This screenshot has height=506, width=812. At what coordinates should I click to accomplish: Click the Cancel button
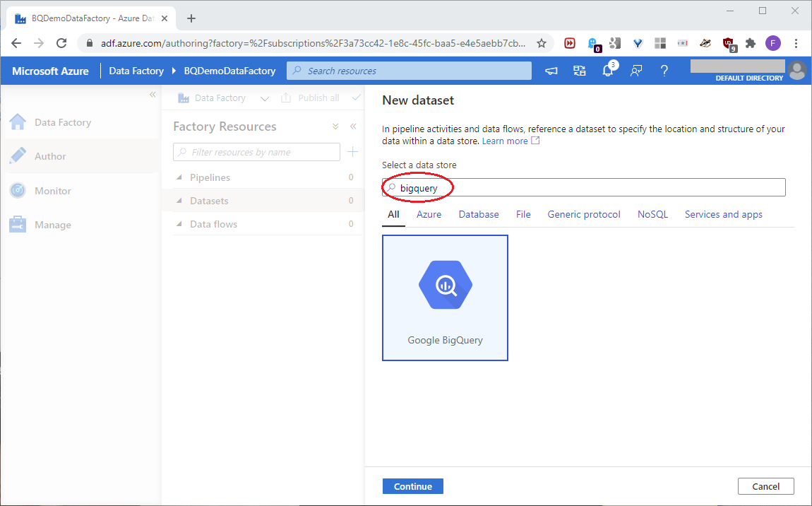pos(765,486)
